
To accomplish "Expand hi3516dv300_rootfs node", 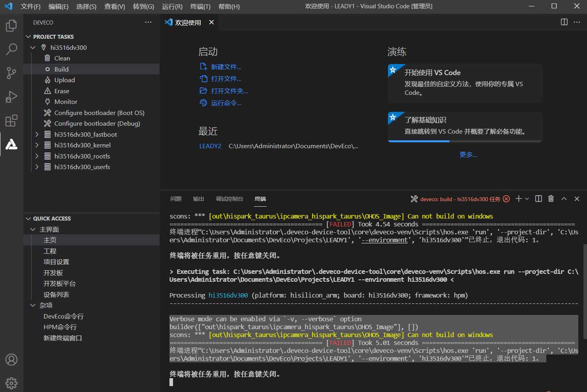I will pos(37,156).
